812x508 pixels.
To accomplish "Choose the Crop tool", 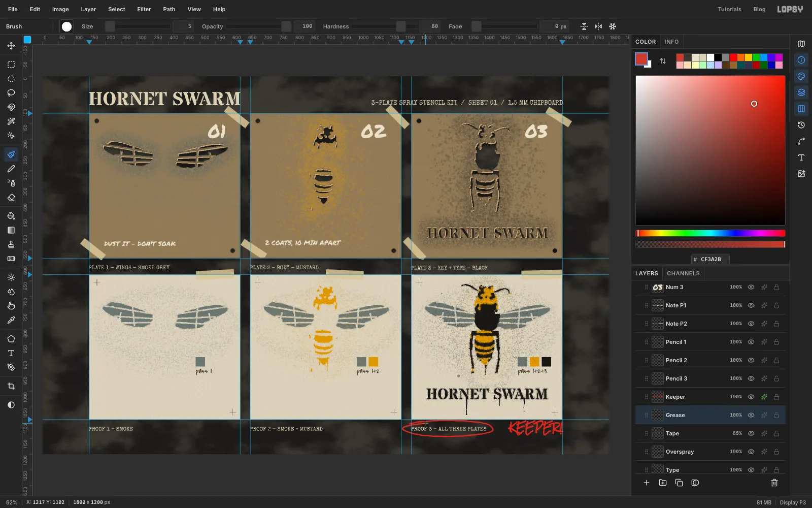I will pyautogui.click(x=11, y=386).
